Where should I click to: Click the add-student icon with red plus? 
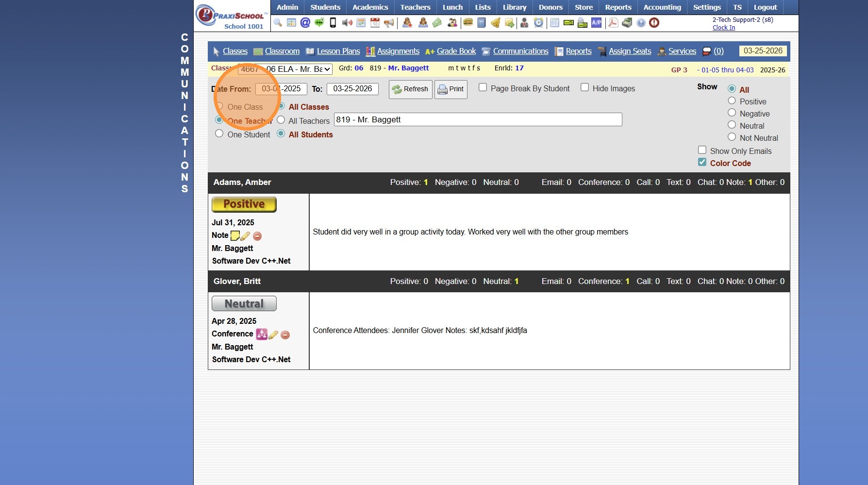(407, 23)
